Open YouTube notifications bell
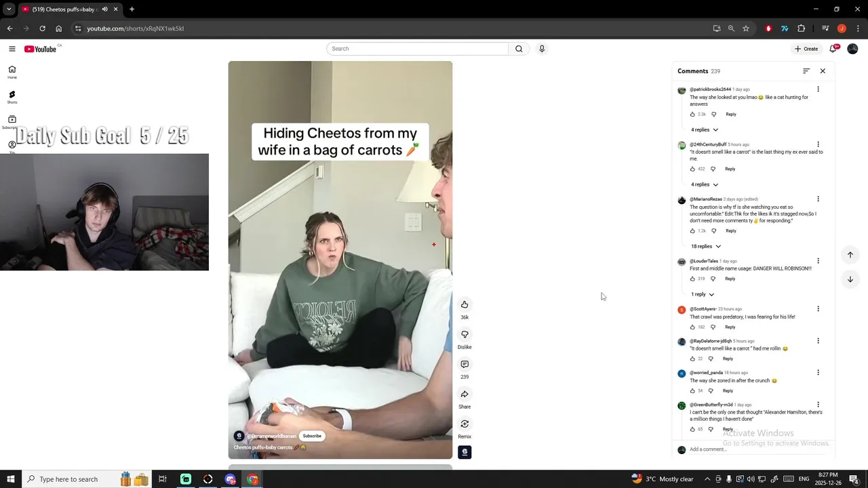This screenshot has width=868, height=488. click(833, 49)
